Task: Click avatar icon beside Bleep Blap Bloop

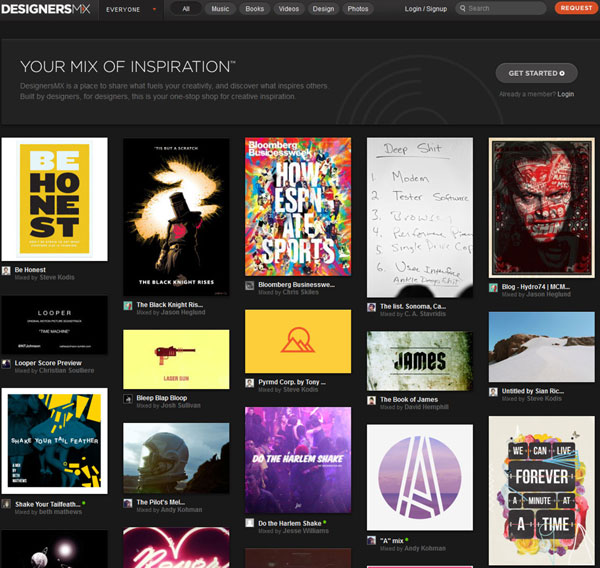Action: point(128,399)
